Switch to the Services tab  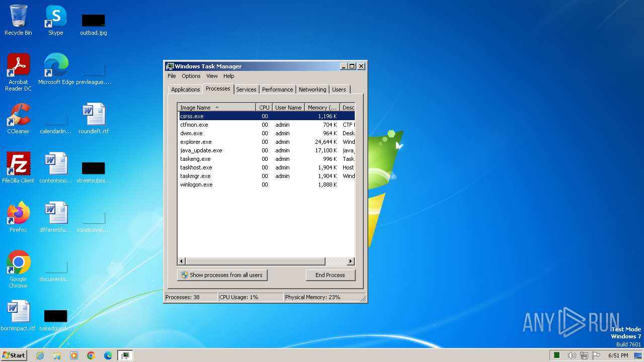[246, 89]
